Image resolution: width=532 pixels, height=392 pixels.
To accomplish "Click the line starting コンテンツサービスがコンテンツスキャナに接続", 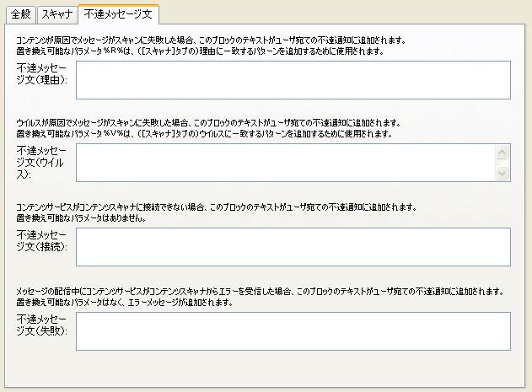I will [217, 207].
